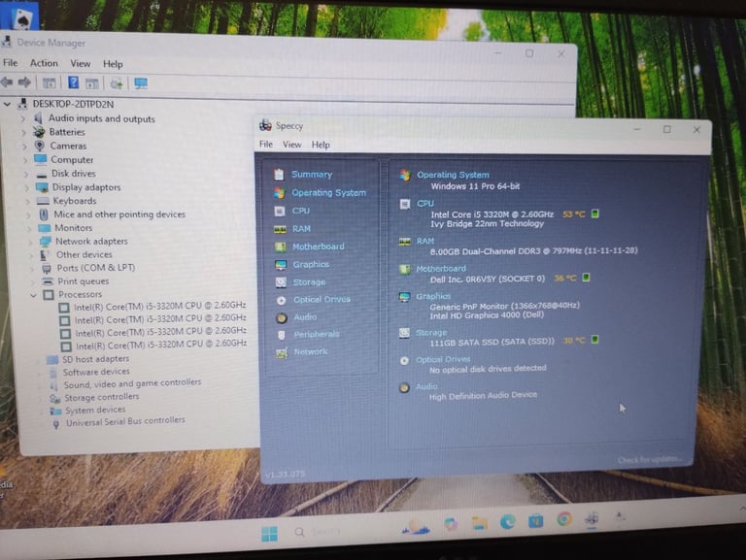Click the Windows Start button on taskbar
Image resolution: width=746 pixels, height=560 pixels.
[x=269, y=534]
